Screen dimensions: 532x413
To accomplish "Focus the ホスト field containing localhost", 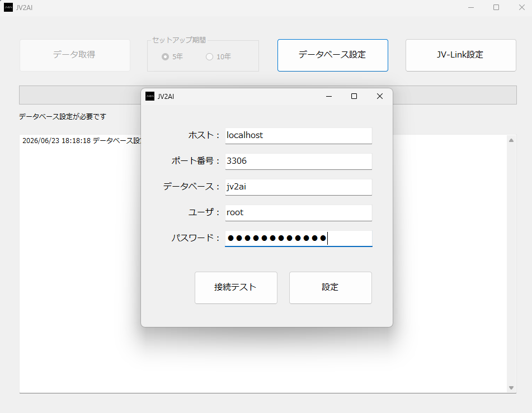I will pos(299,136).
